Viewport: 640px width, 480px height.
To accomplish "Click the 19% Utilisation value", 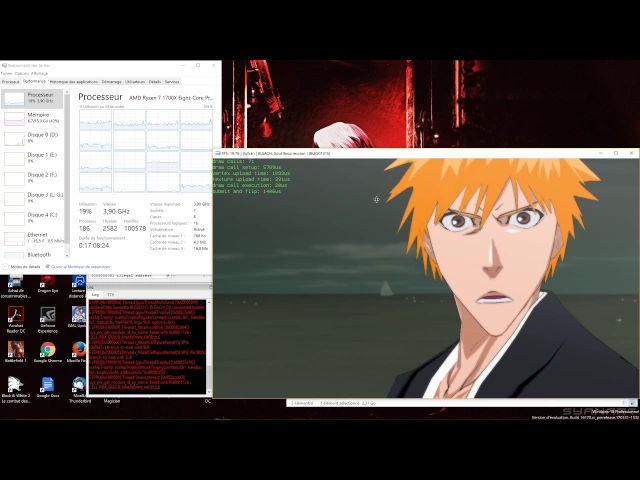I will coord(85,211).
